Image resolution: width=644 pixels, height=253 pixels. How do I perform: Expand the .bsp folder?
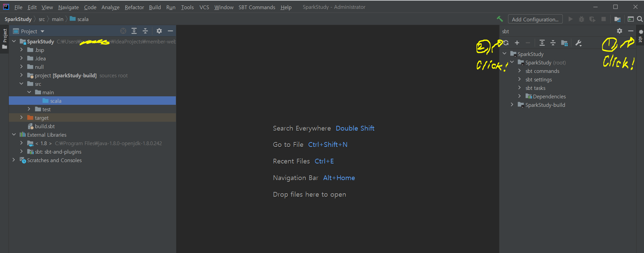click(21, 50)
